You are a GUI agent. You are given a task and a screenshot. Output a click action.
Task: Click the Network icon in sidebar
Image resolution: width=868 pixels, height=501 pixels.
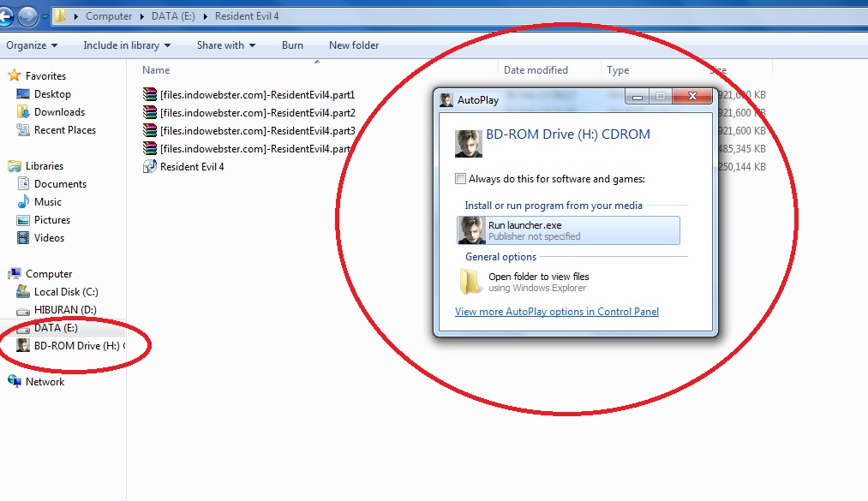tap(15, 382)
